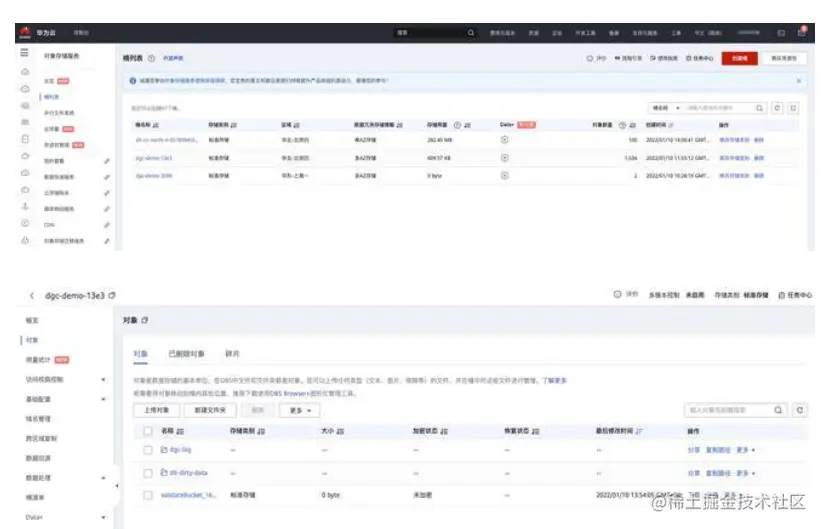Screen dimensions: 823x529
Task: Open 域名管理 in the bucket sidebar
Action: pos(38,419)
